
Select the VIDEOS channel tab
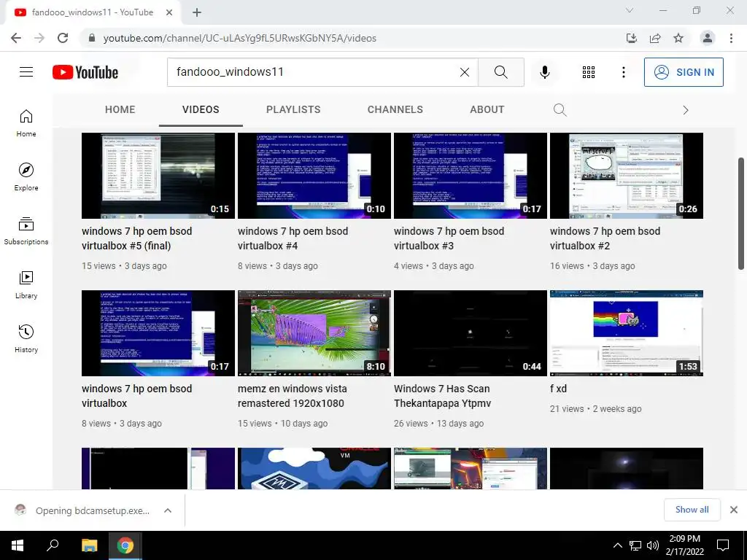(x=201, y=109)
